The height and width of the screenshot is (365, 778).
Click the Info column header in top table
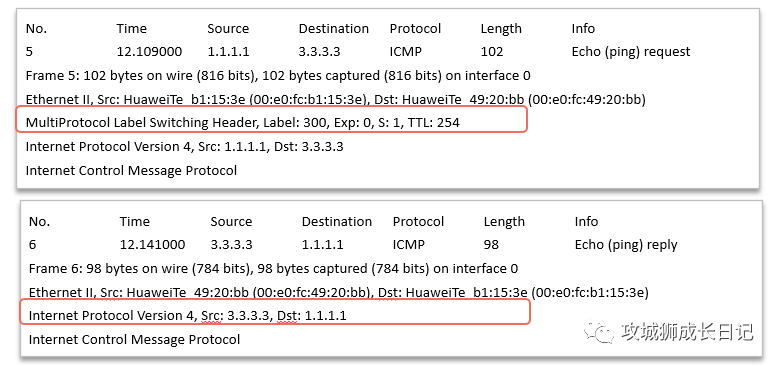point(583,29)
